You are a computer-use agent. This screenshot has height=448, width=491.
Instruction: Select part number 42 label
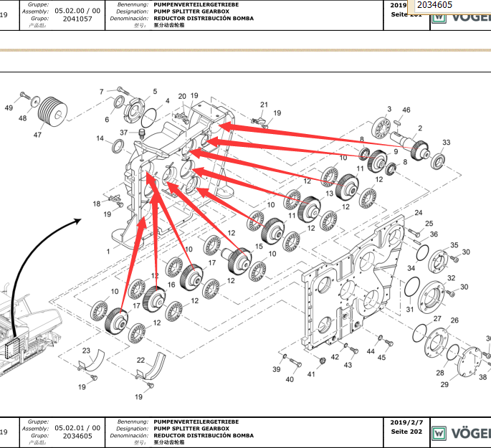point(335,357)
